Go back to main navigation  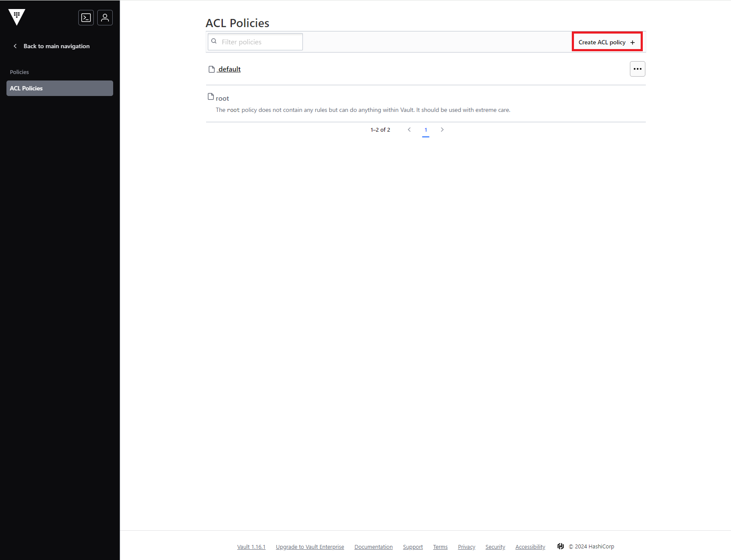[56, 46]
